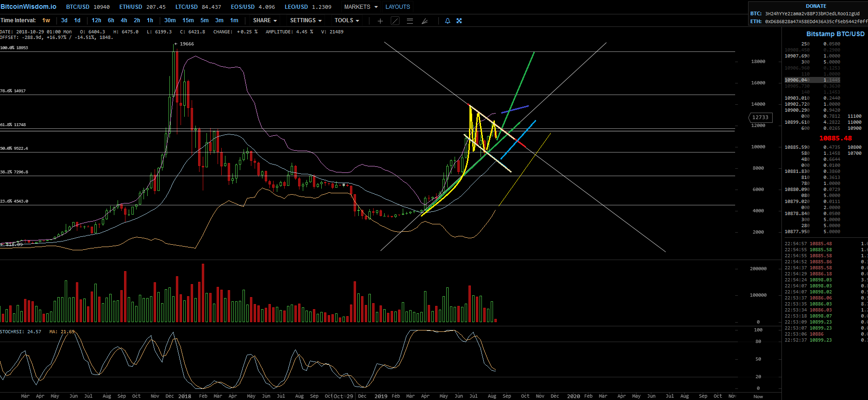Open the SHARE dropdown

coord(265,20)
